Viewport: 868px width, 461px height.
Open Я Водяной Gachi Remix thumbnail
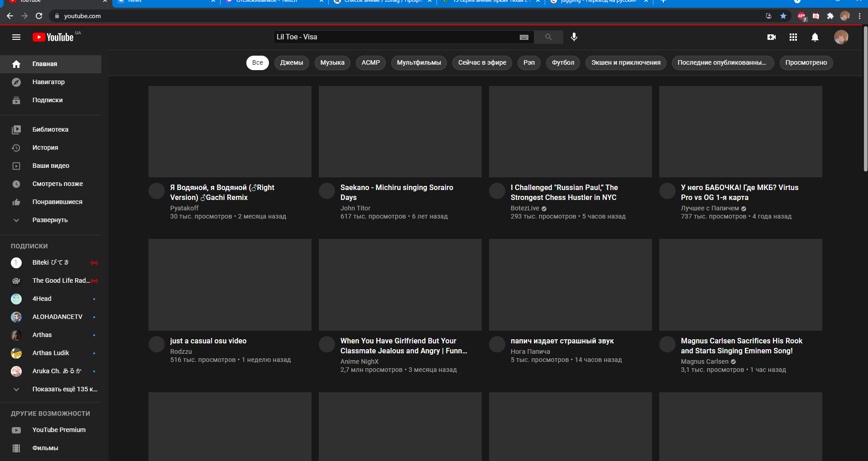point(230,132)
